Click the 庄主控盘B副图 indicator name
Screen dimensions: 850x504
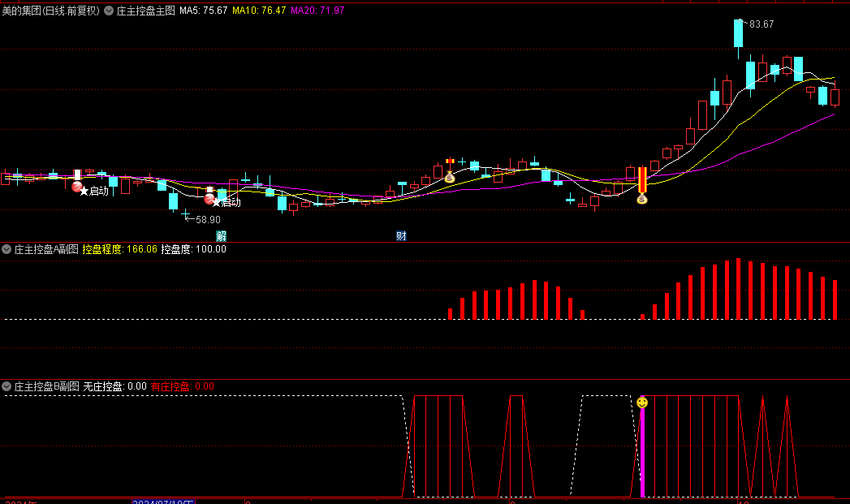46,386
